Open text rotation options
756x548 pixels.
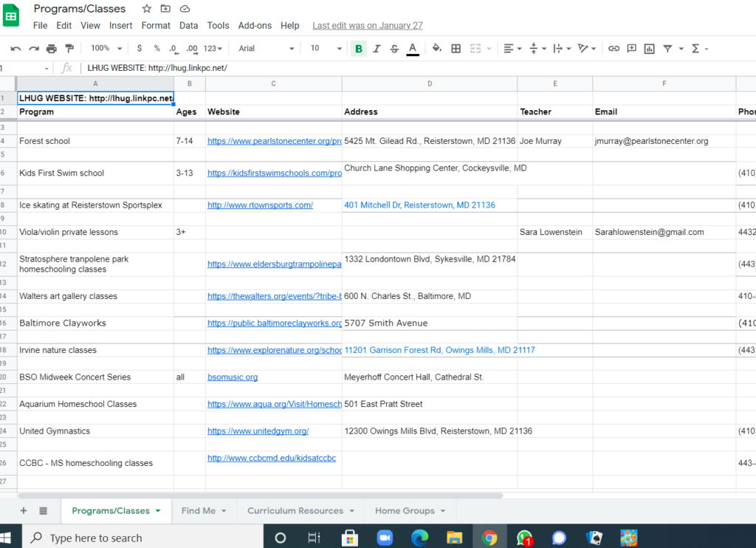587,48
